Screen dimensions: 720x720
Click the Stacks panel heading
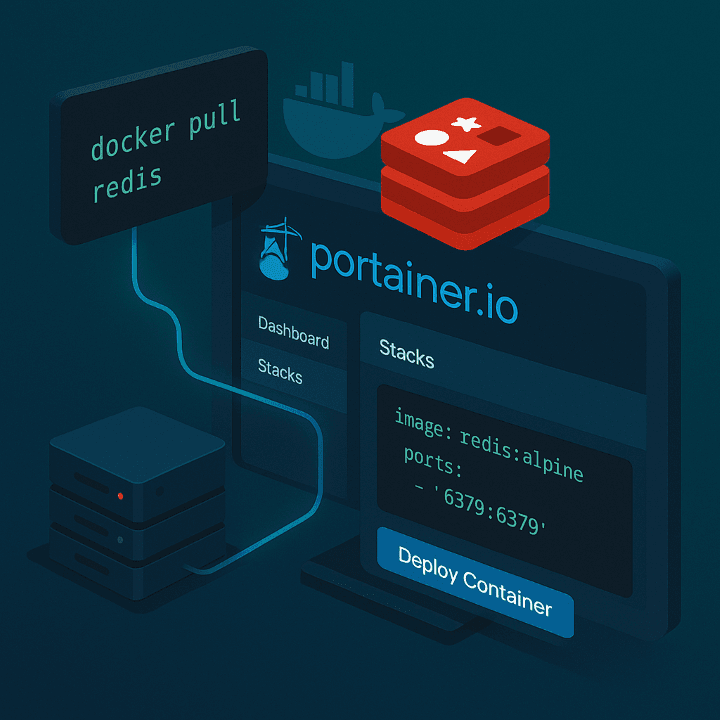point(407,353)
